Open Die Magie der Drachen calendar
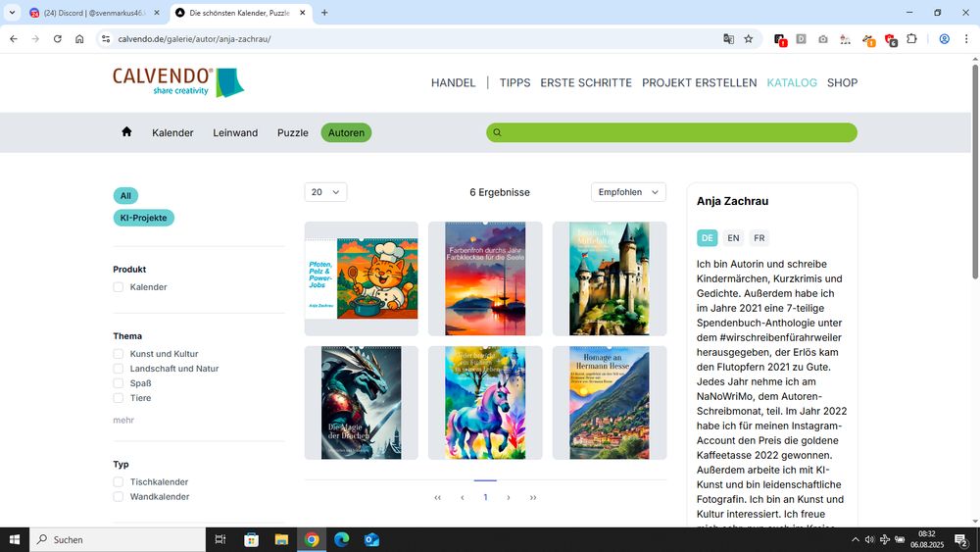Image resolution: width=980 pixels, height=552 pixels. tap(362, 403)
